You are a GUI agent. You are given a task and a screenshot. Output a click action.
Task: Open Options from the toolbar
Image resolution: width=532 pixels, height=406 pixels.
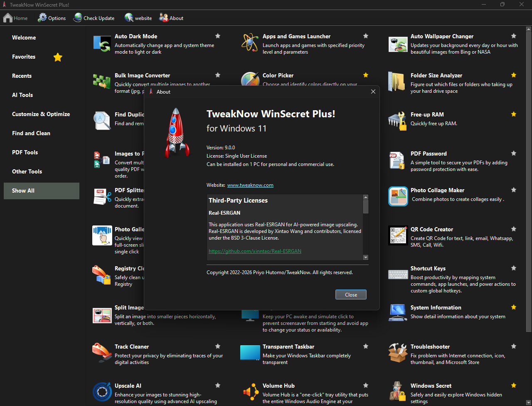click(52, 18)
